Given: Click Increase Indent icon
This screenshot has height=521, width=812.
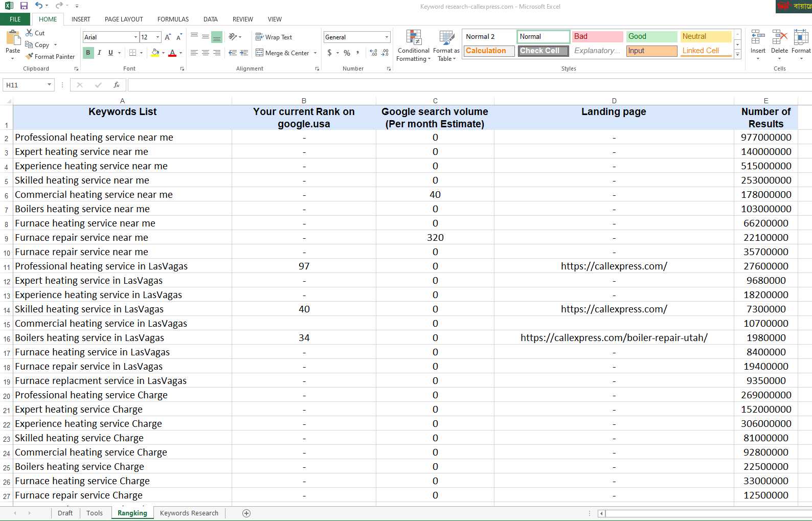Looking at the screenshot, I should coord(244,53).
